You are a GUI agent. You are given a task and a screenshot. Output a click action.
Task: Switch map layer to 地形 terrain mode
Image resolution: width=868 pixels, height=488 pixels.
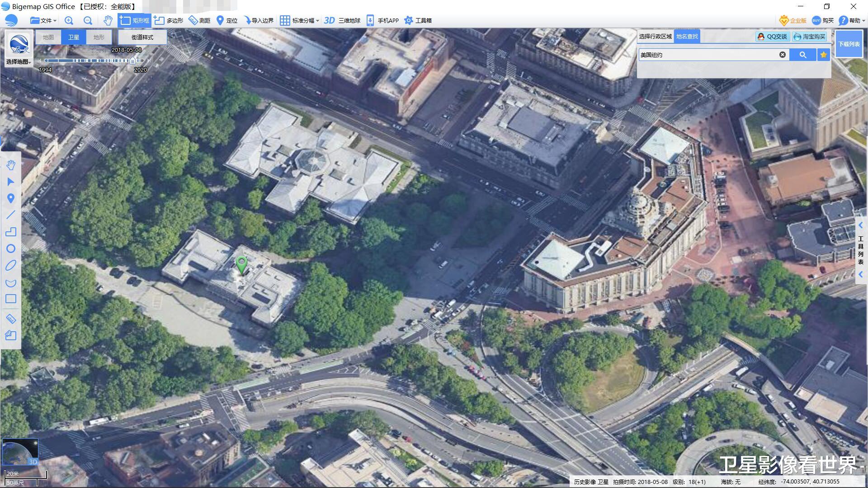click(x=99, y=37)
